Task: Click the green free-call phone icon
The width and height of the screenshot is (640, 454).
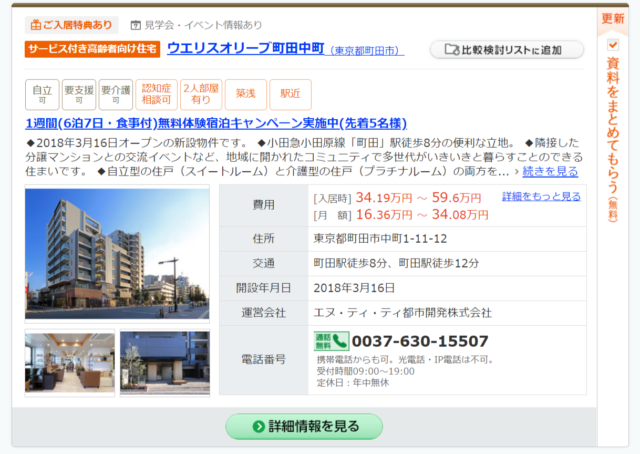Action: tap(331, 341)
